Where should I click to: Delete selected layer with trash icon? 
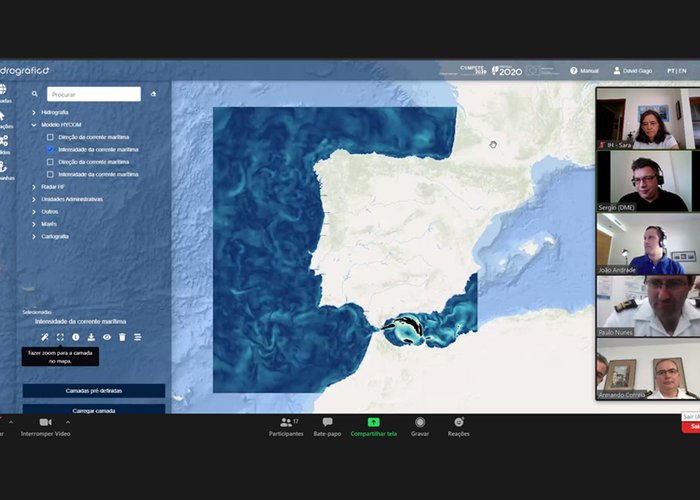coord(122,337)
